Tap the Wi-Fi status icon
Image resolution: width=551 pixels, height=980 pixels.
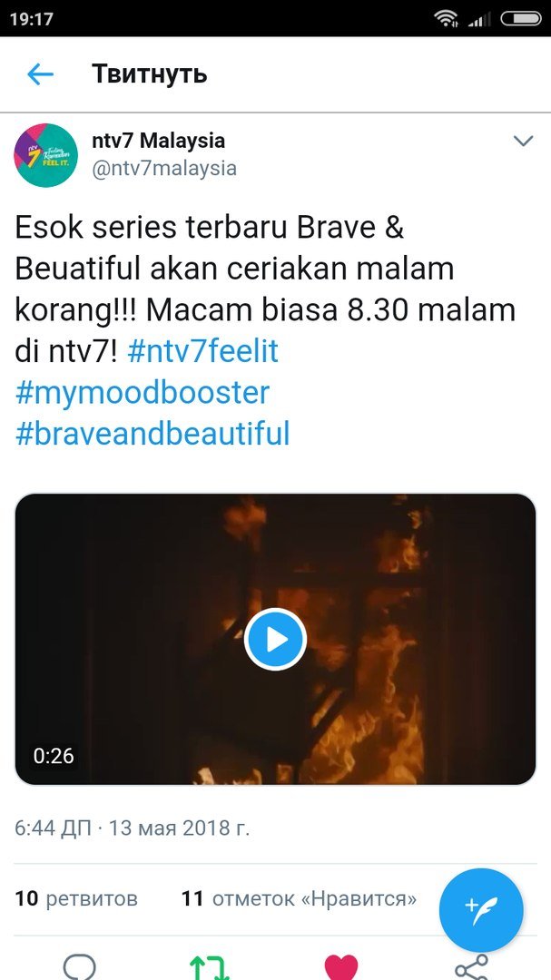point(446,19)
